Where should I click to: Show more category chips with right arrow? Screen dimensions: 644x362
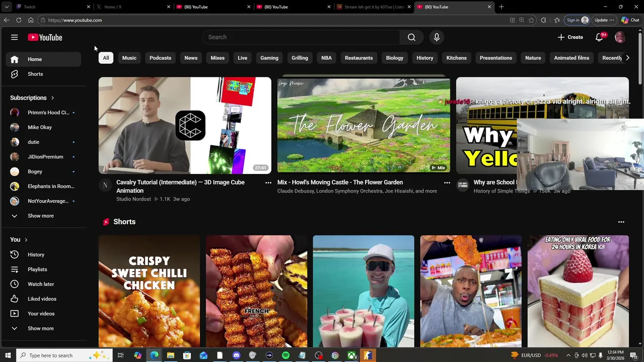[x=627, y=58]
